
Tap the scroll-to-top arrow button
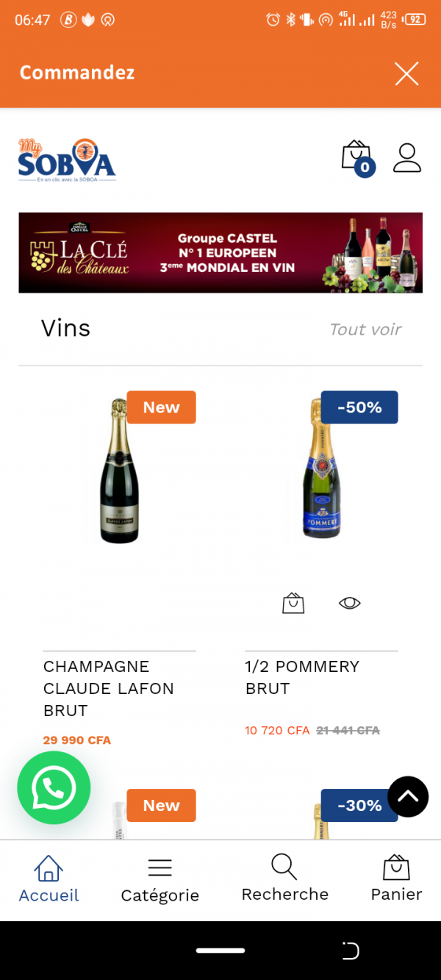408,796
